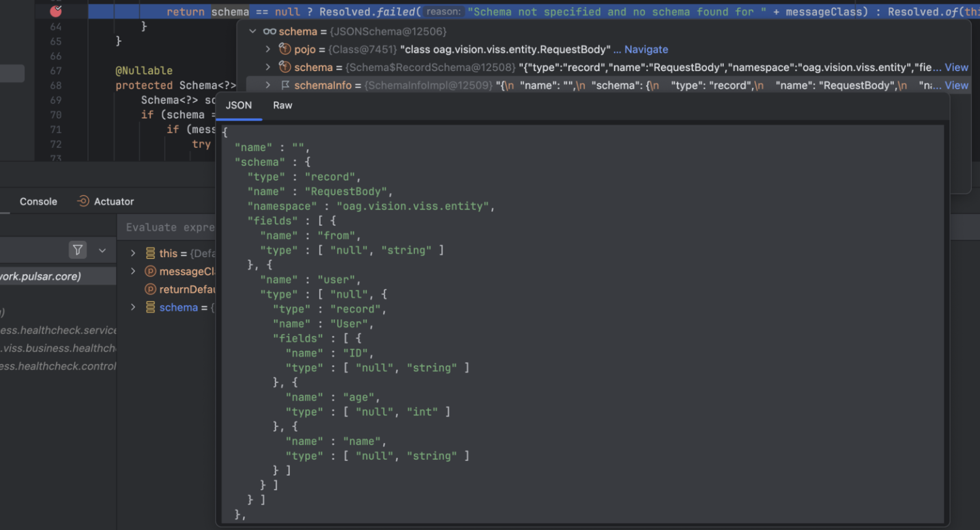Click the View link on the schemaInfo row
The width and height of the screenshot is (980, 530).
[957, 85]
